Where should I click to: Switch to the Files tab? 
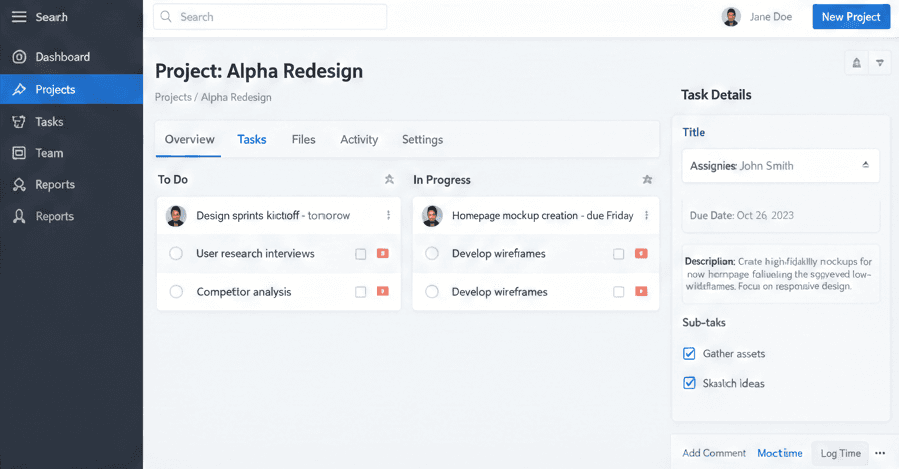(x=303, y=140)
